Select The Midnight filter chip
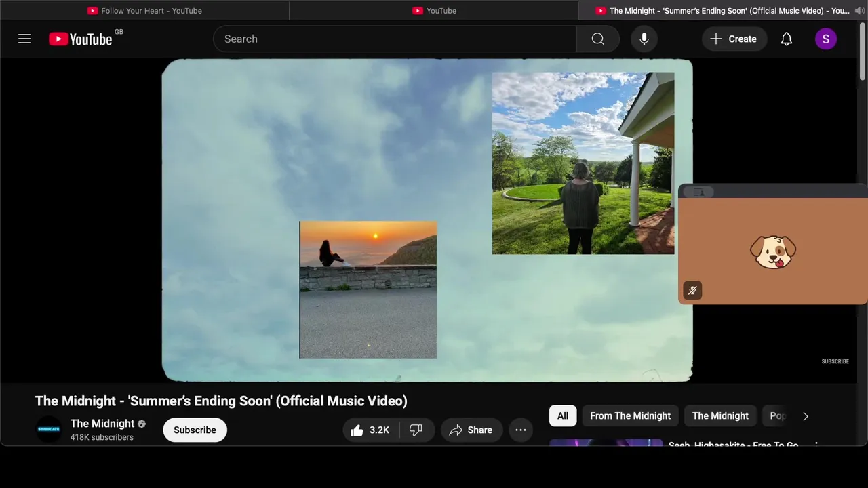This screenshot has width=868, height=488. [x=720, y=415]
